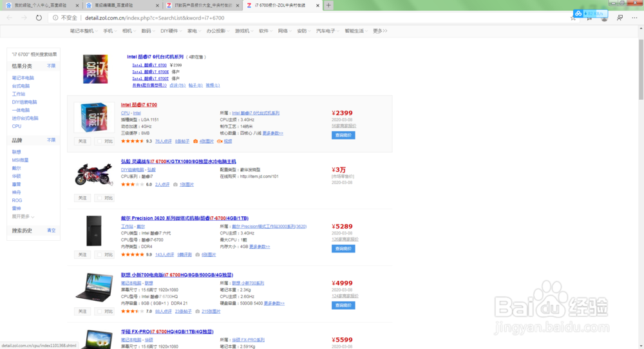Click 查询底价 button for Intel i7 6700

click(343, 135)
